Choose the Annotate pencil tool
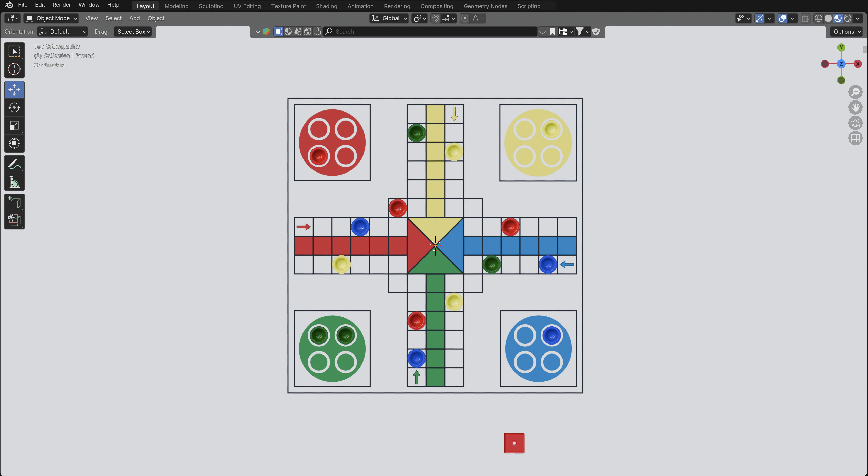Image resolution: width=868 pixels, height=476 pixels. tap(14, 164)
